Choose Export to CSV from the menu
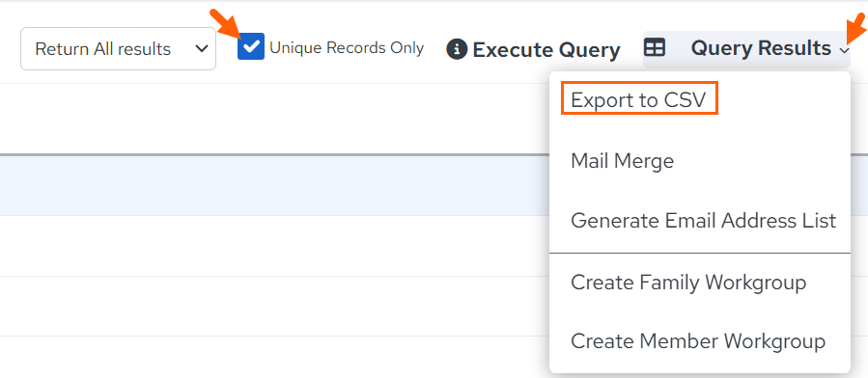 639,100
